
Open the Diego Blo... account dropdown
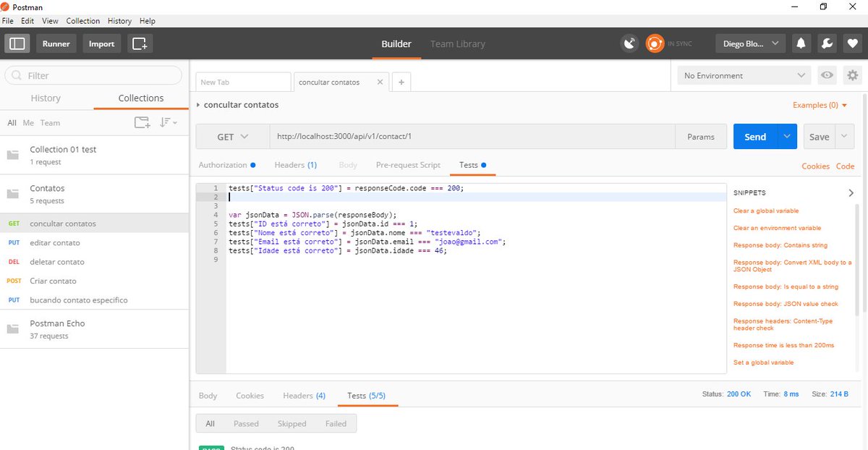pos(751,43)
